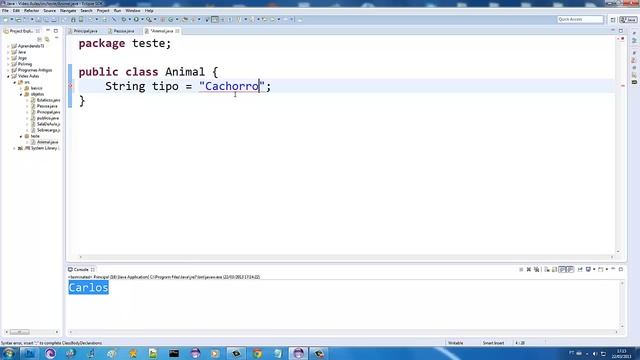Screen dimensions: 640x360
Task: Maximize the Console view
Action: tap(621, 269)
